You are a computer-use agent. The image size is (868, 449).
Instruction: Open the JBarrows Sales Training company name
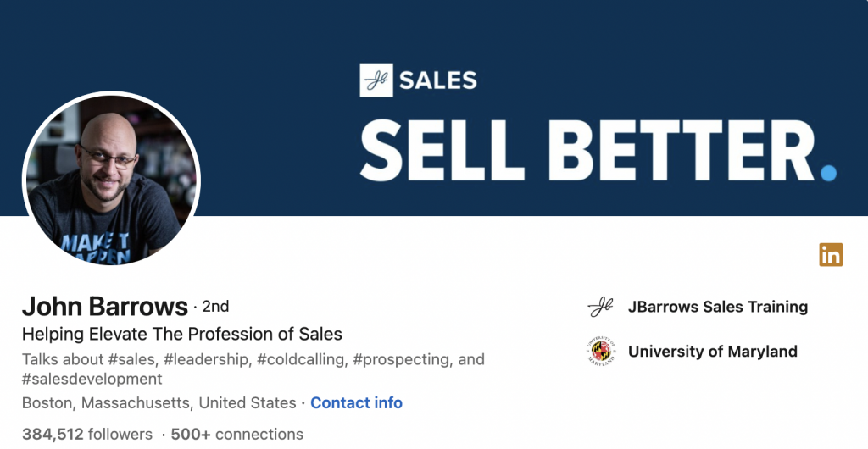717,307
